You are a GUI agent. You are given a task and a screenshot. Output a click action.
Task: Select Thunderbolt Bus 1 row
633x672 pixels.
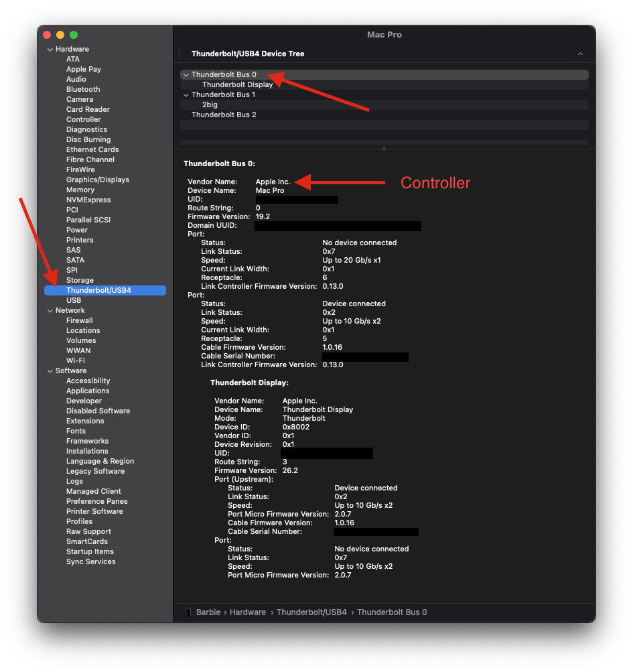pos(384,94)
